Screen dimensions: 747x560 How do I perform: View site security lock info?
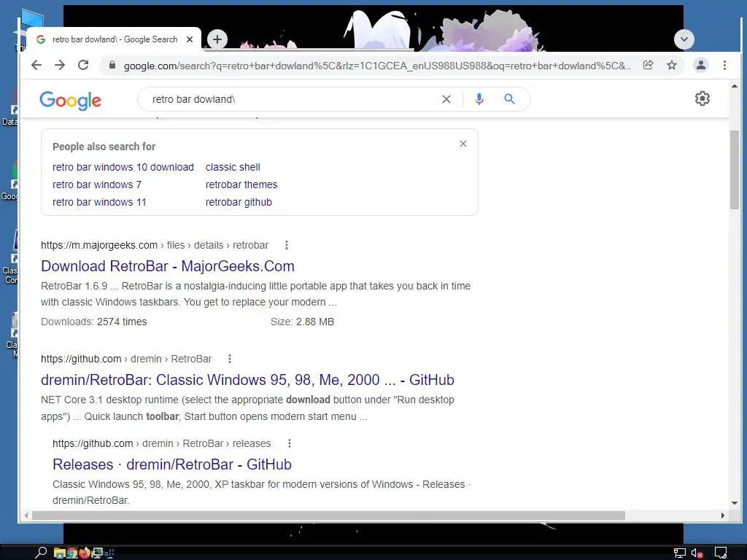112,65
